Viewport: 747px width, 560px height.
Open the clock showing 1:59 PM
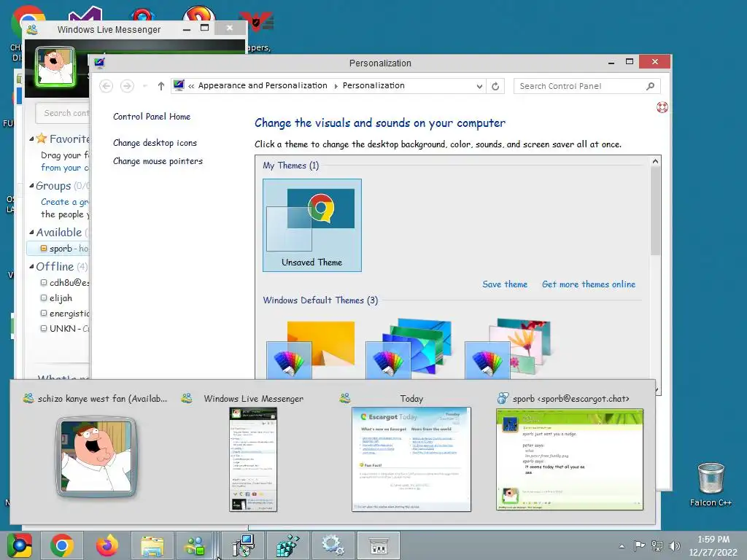coord(713,545)
